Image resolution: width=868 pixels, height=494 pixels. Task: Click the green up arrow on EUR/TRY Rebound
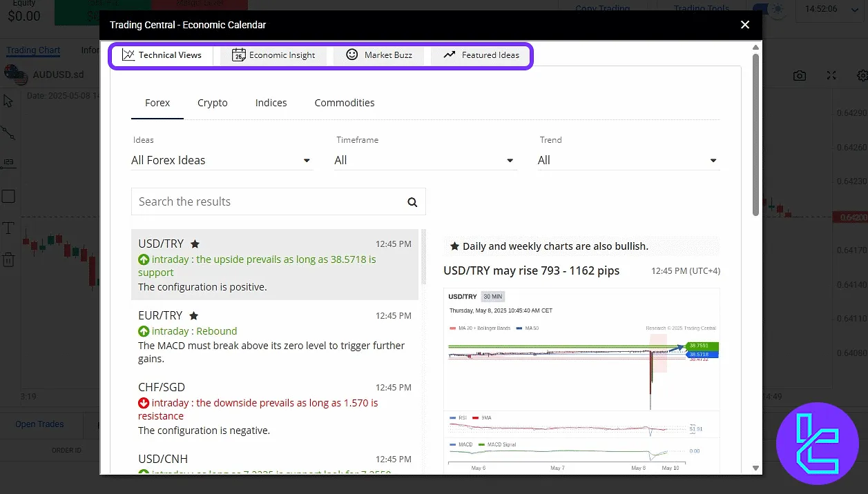click(x=144, y=331)
